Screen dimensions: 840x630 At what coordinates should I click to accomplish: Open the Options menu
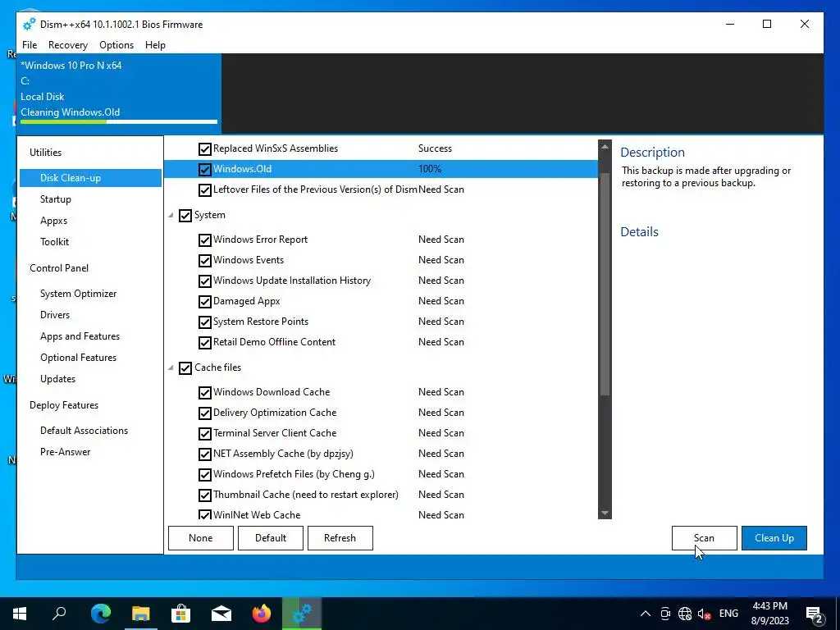click(116, 45)
